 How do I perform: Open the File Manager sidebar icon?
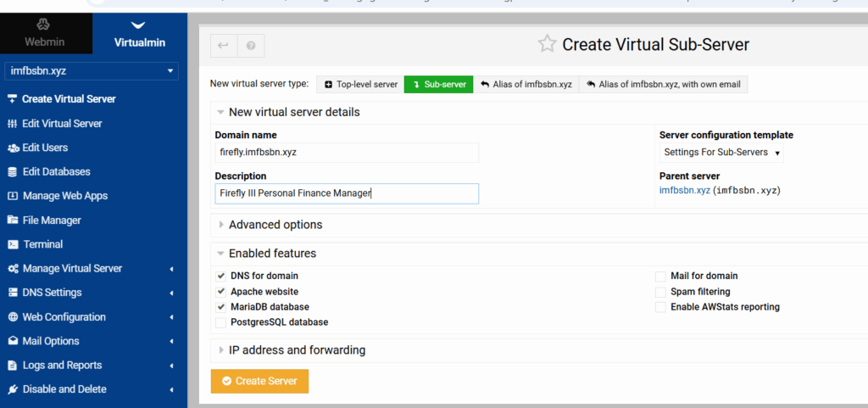[13, 221]
